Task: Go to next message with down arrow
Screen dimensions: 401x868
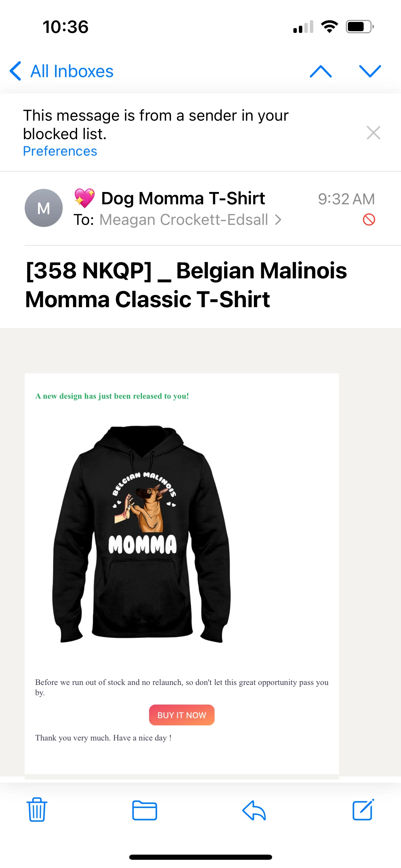Action: tap(370, 71)
